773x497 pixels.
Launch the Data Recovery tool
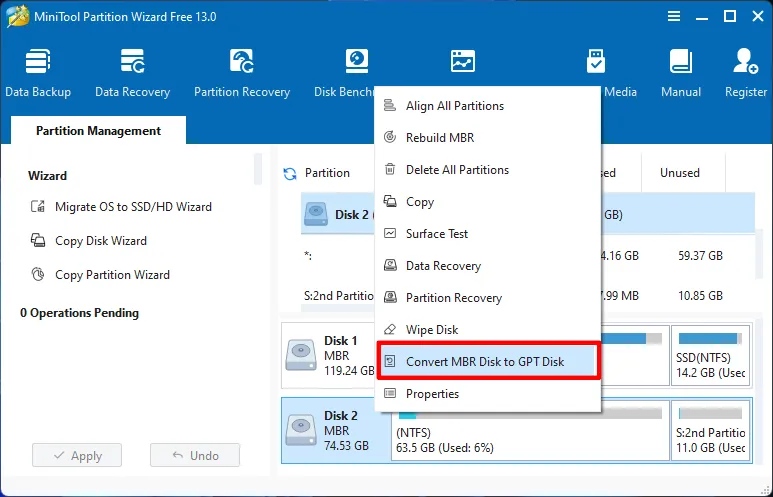point(132,73)
